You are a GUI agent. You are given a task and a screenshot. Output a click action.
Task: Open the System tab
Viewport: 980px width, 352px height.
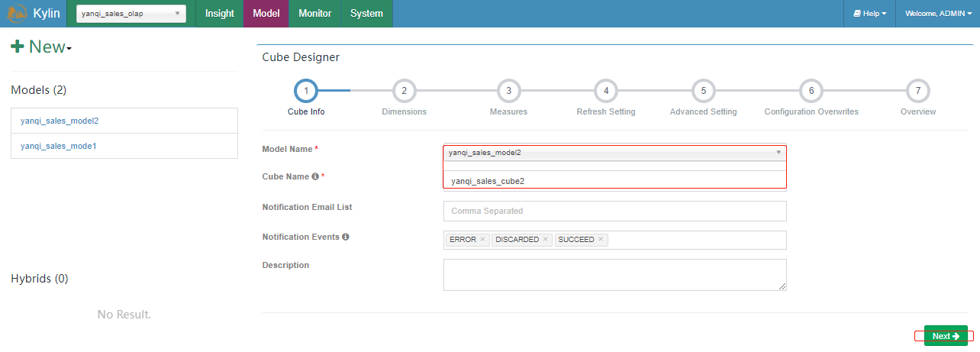[x=366, y=14]
